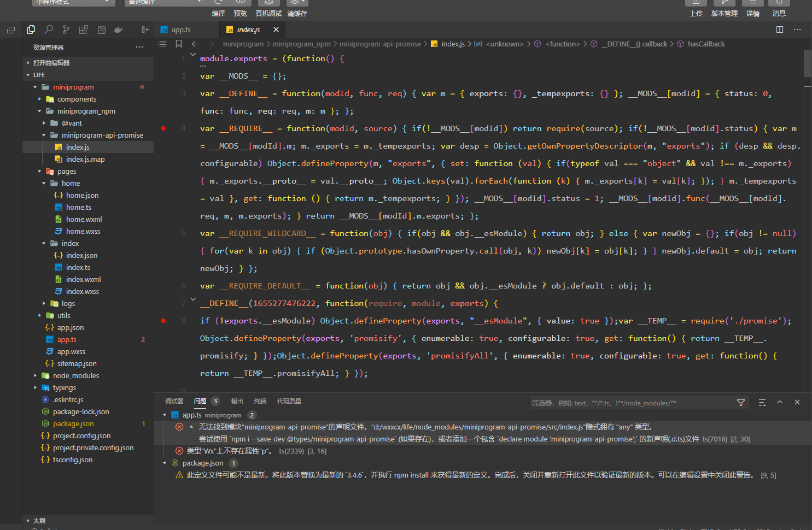
Task: Click the stacked windows icon at far left
Action: tap(11, 30)
